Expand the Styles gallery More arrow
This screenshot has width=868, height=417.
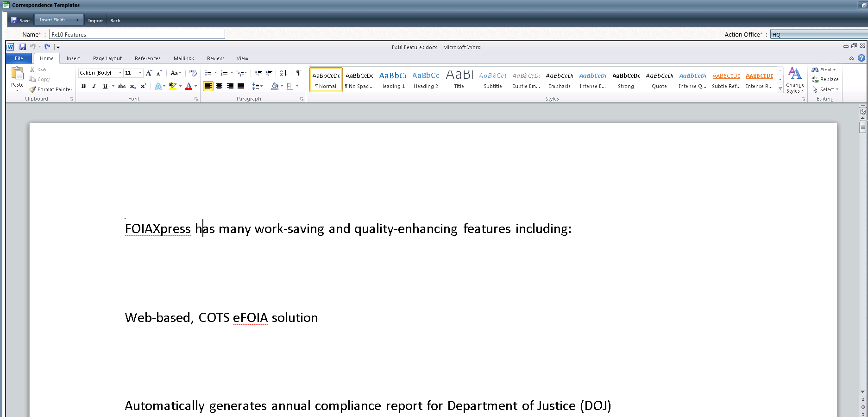780,89
